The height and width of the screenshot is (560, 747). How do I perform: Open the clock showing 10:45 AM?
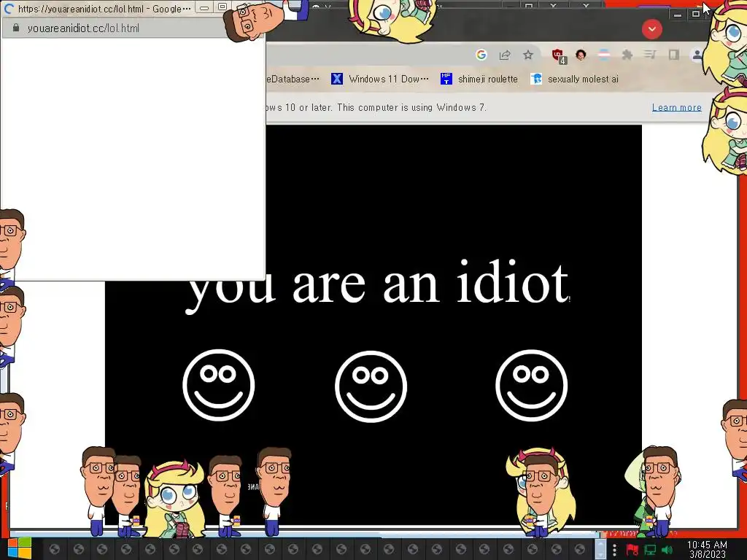point(707,550)
